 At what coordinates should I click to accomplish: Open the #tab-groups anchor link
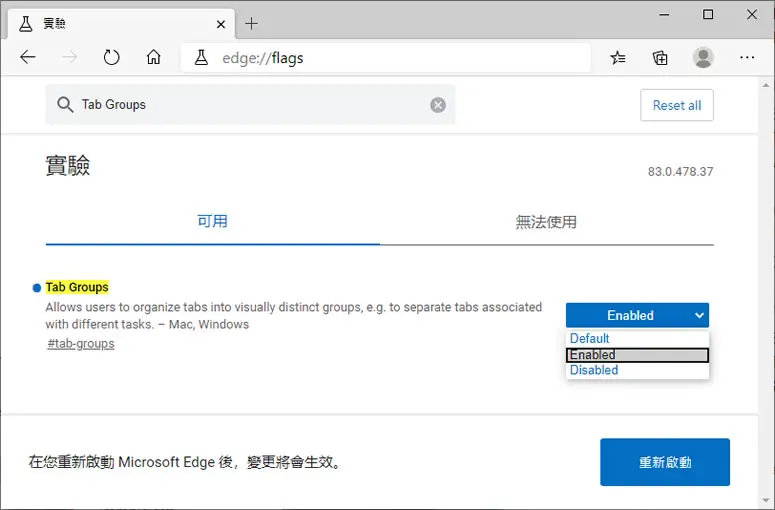point(81,343)
